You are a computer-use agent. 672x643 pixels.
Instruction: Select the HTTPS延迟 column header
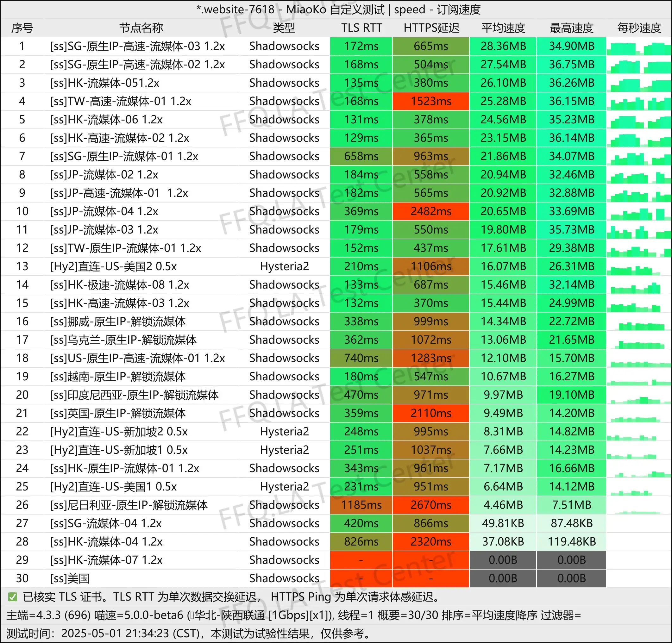[x=431, y=28]
